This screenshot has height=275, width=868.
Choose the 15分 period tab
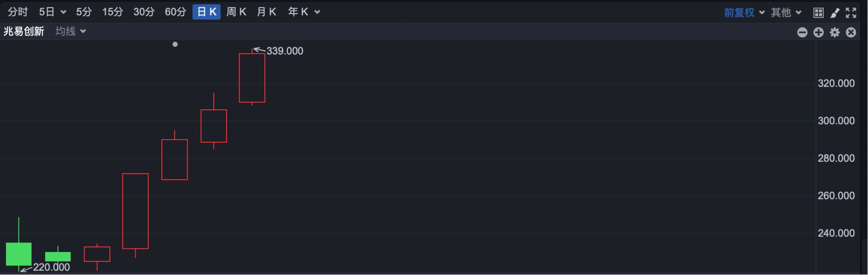(x=113, y=12)
